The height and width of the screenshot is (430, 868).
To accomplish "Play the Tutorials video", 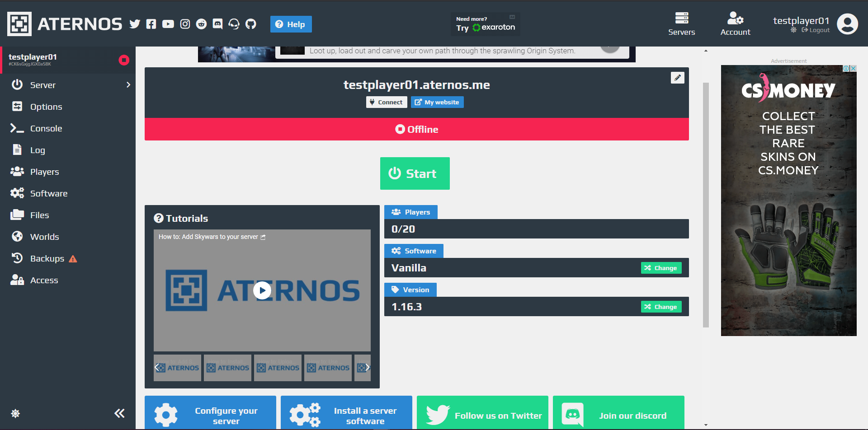I will (x=262, y=290).
